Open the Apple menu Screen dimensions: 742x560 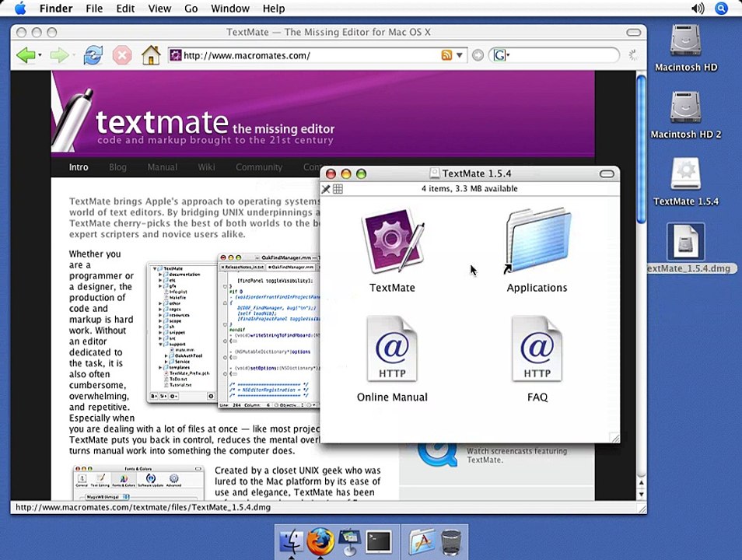[20, 9]
